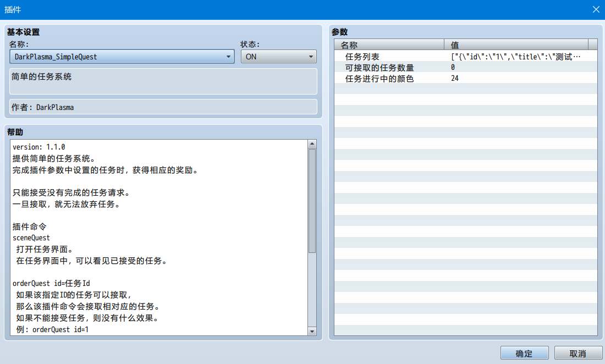This screenshot has width=605, height=364.
Task: Select the 可接取的任务数量 parameter row
Action: [466, 68]
